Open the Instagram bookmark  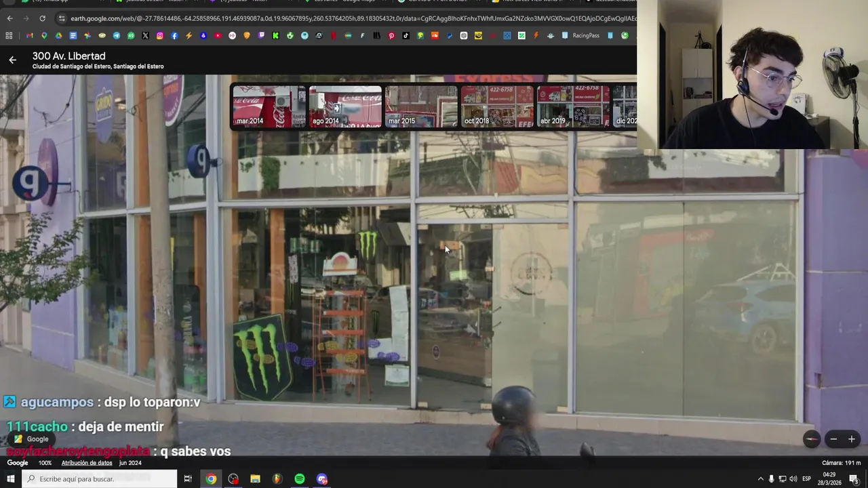(x=160, y=35)
